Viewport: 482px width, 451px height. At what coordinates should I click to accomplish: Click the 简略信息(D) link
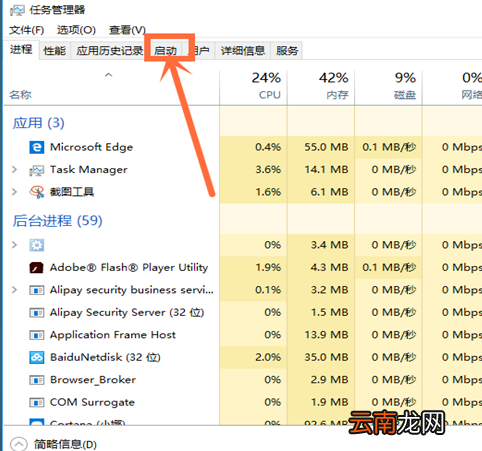[x=65, y=444]
